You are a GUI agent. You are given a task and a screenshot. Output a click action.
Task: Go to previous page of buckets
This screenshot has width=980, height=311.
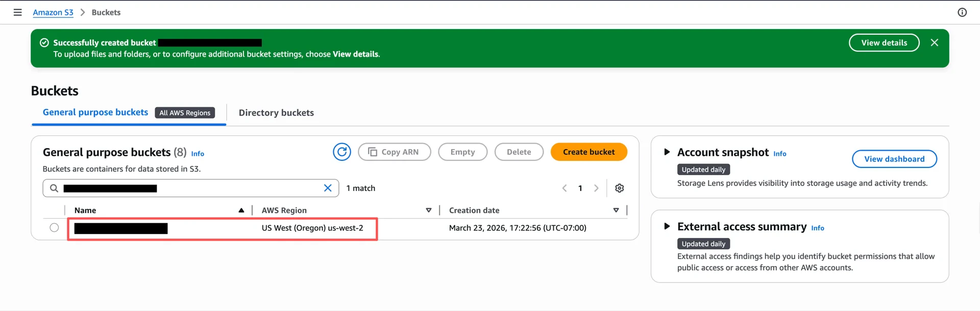(x=565, y=188)
